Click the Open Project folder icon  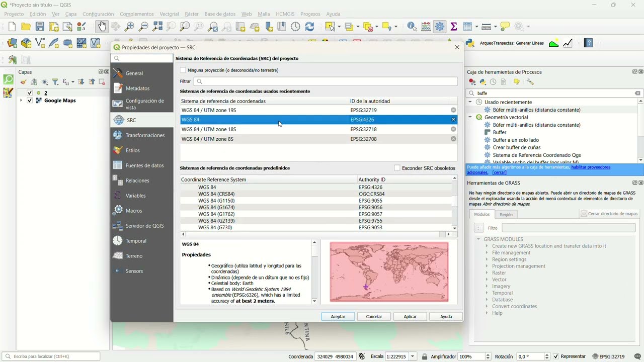click(26, 27)
